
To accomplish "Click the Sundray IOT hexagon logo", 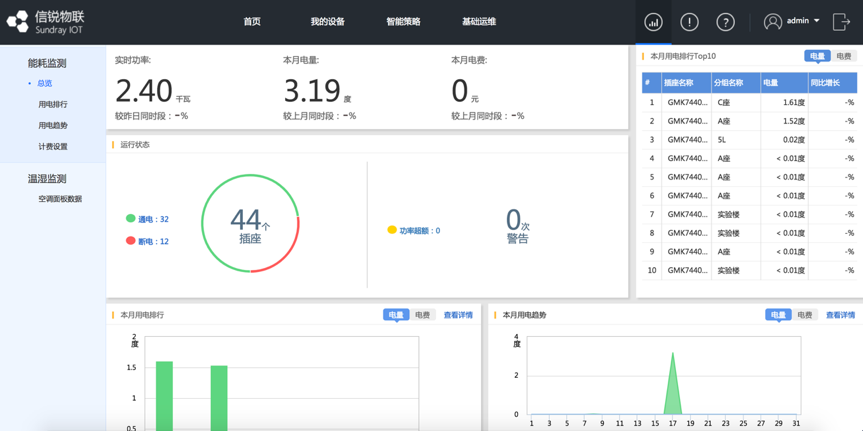I will coord(17,22).
